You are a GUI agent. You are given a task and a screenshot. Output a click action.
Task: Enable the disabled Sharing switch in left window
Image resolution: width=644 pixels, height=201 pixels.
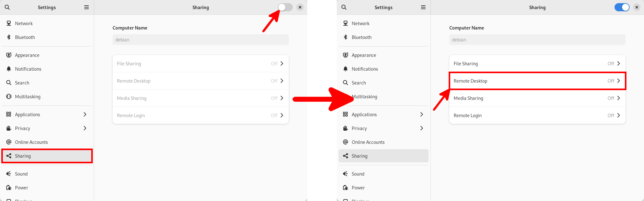pos(285,7)
